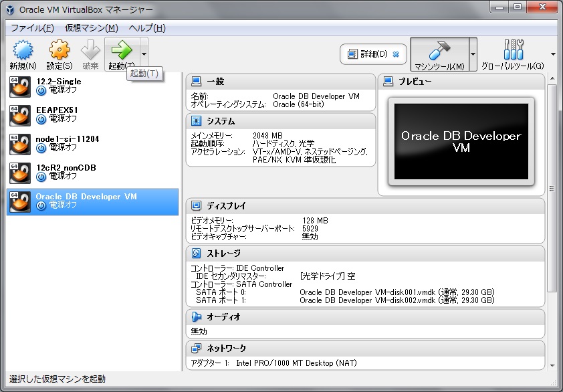Select the node1-si-11204 virtual machine
This screenshot has width=563, height=392.
[93, 144]
